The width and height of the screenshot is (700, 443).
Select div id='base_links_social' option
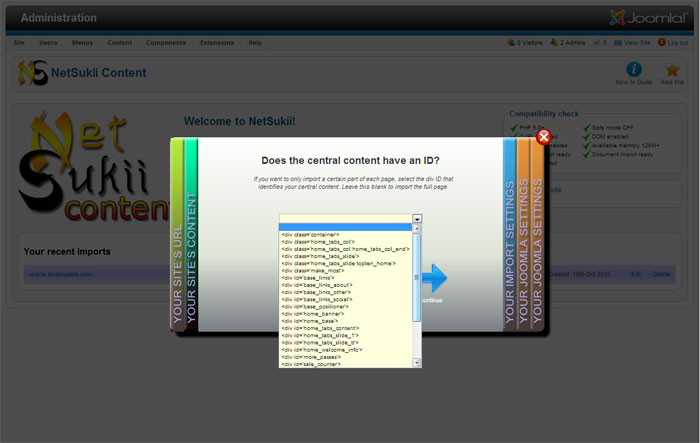tap(345, 299)
